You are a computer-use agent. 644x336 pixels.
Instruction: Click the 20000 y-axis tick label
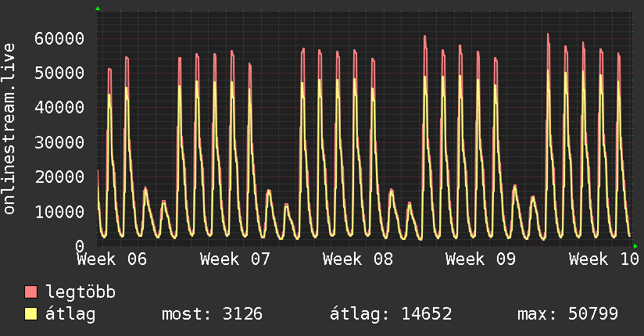pos(59,177)
